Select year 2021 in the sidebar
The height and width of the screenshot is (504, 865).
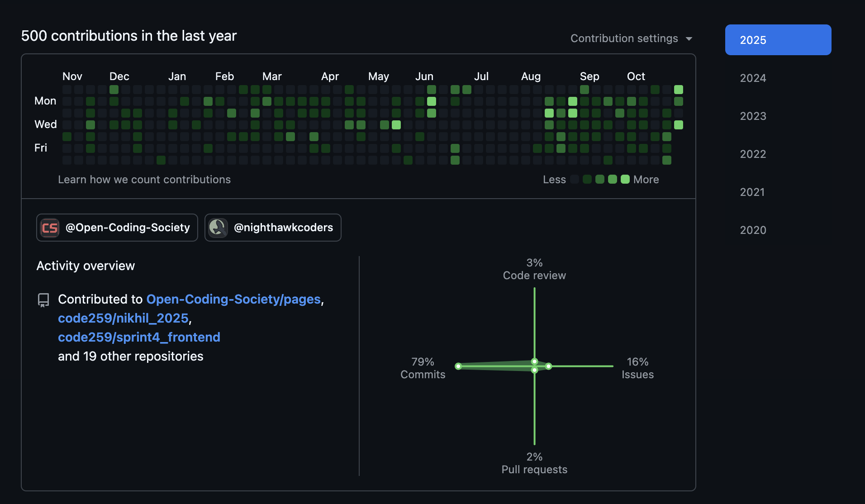752,192
